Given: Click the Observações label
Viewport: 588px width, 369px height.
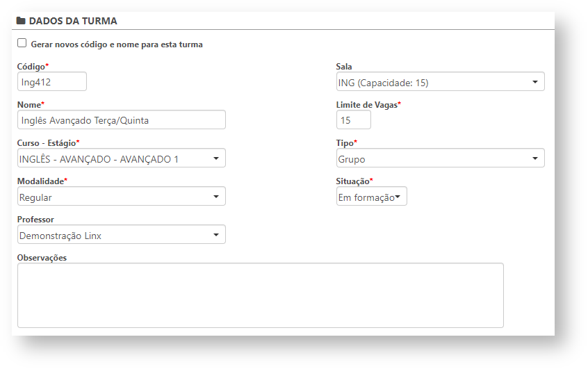Looking at the screenshot, I should (x=42, y=257).
